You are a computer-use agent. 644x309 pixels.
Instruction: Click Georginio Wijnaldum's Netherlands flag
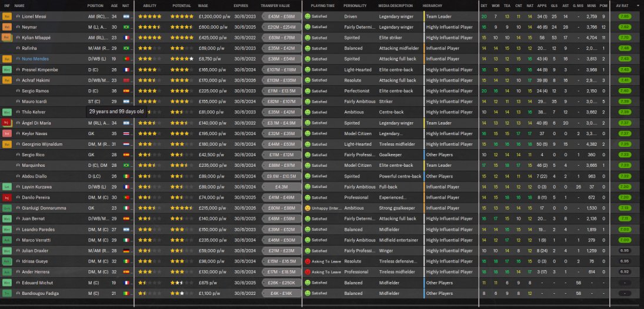(x=126, y=144)
